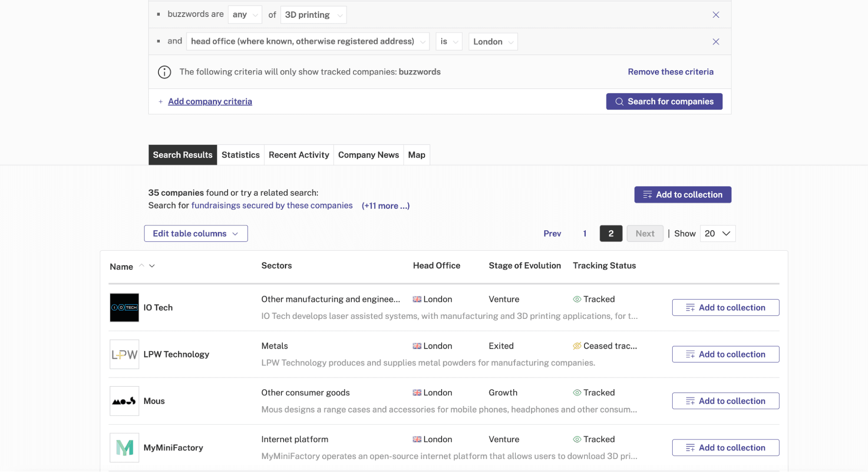868x472 pixels.
Task: Click 'Internet platform' sector for MyMiniFactory
Action: coord(295,439)
